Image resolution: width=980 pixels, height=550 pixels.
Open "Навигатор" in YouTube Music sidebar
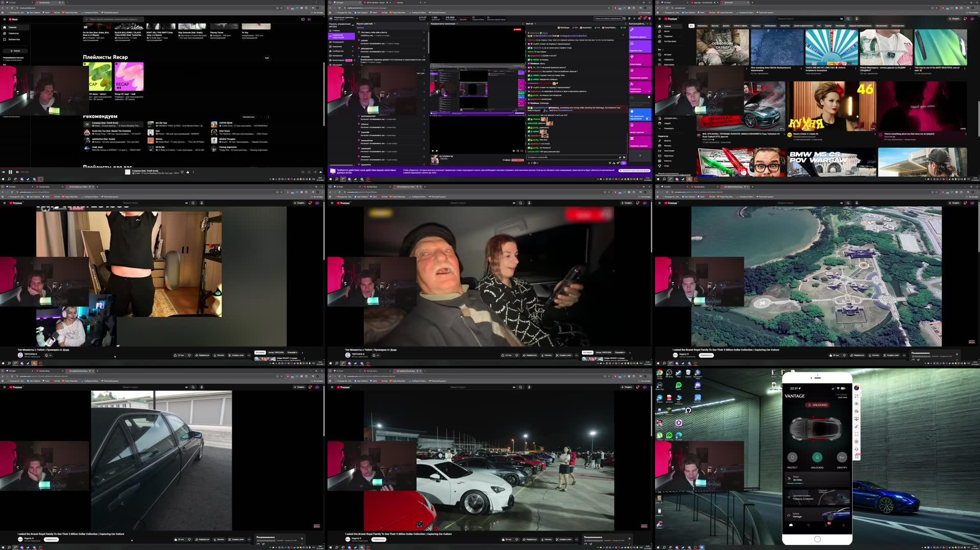14,33
